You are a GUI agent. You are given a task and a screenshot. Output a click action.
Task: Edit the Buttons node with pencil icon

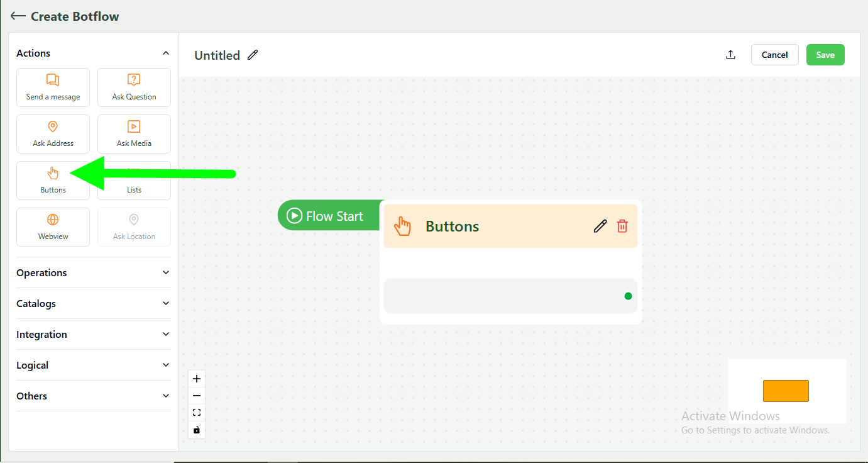click(x=600, y=226)
